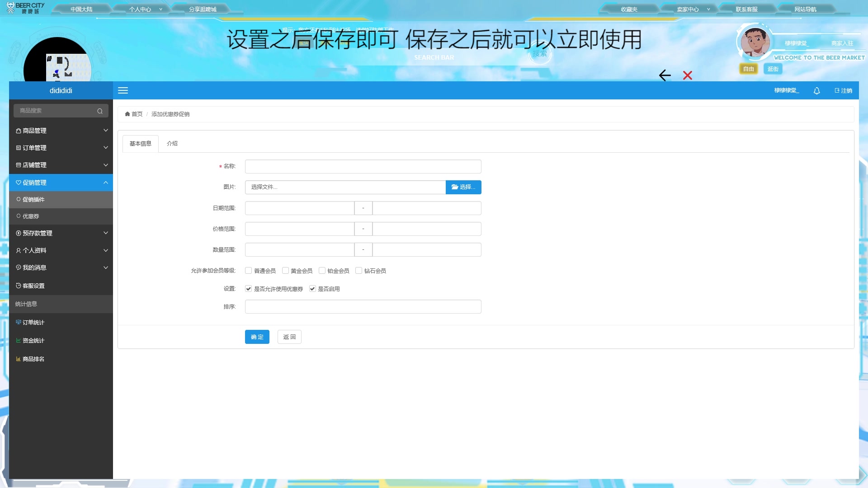Click the black back arrow icon
This screenshot has width=868, height=488.
[665, 75]
